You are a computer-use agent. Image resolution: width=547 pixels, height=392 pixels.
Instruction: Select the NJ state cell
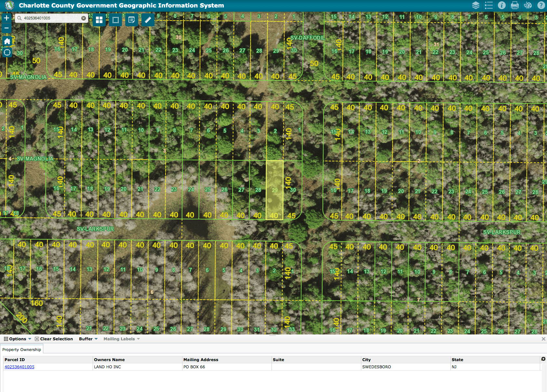[495, 367]
